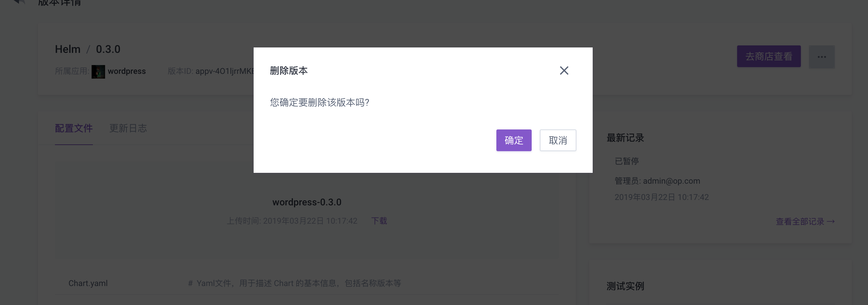The image size is (868, 305).
Task: Select the Helm / 0.3.0 version title
Action: click(x=87, y=49)
